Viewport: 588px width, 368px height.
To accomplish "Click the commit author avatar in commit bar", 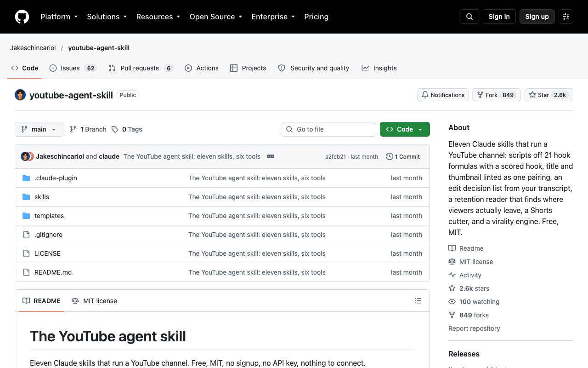I will coord(25,156).
